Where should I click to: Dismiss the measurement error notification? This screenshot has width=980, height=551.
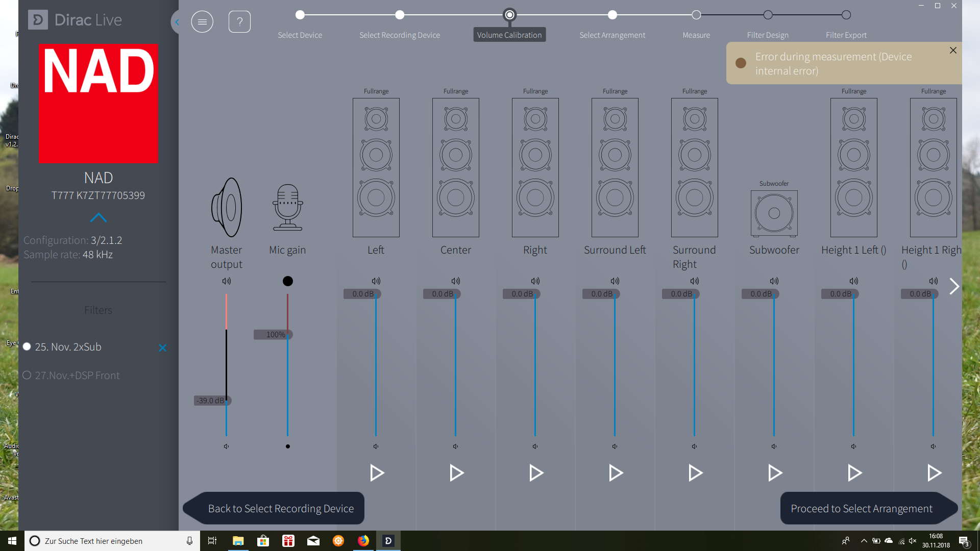pyautogui.click(x=953, y=50)
